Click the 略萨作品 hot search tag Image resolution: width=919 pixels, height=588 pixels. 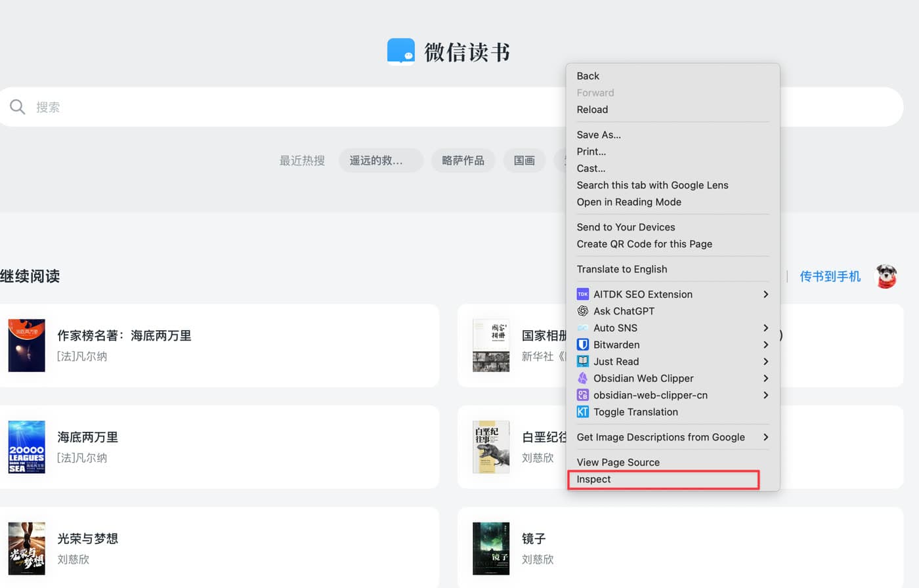(x=463, y=160)
